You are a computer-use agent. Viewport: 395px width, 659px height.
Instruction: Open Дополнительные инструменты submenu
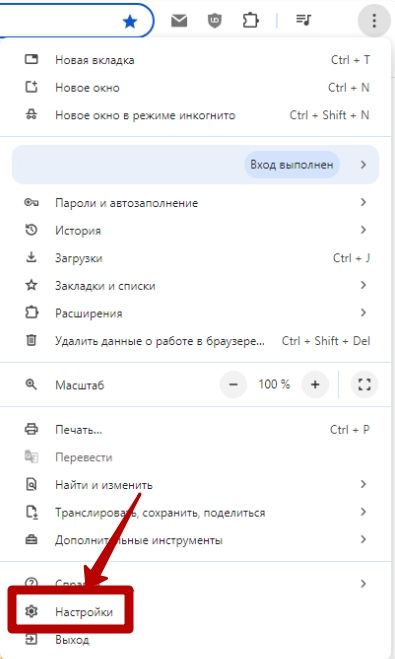point(363,539)
